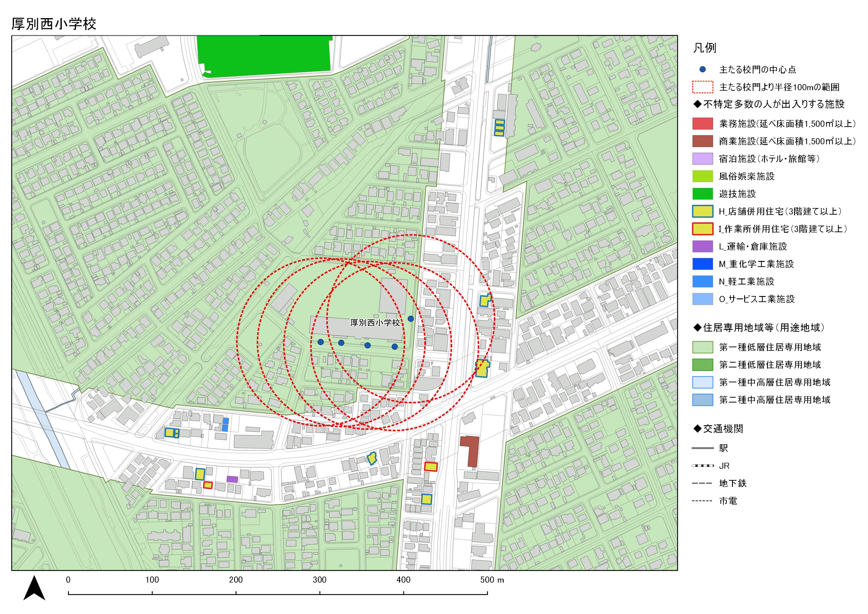Click the 厚別西小学校 label on the school building
This screenshot has height=614, width=868.
point(375,323)
